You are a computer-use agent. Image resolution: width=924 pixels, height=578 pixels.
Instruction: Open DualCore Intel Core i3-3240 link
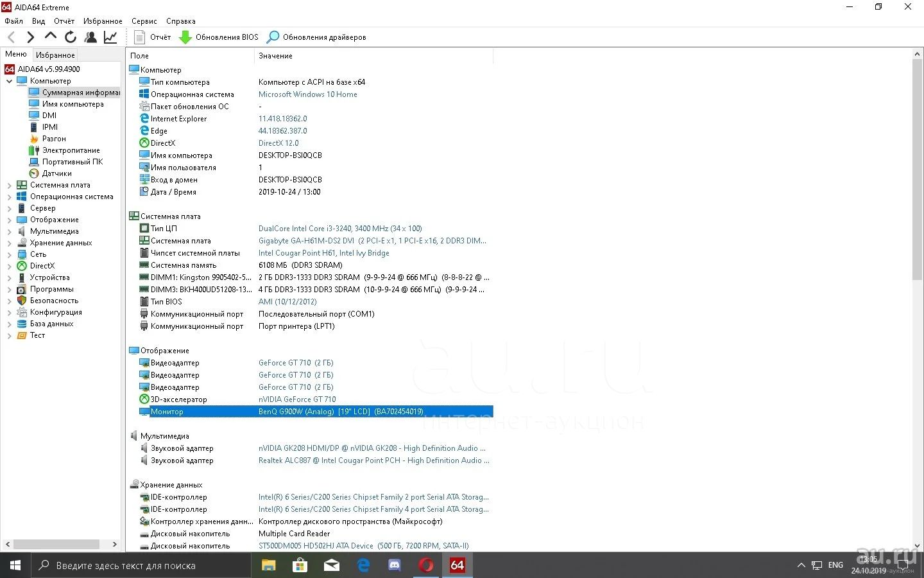[340, 229]
